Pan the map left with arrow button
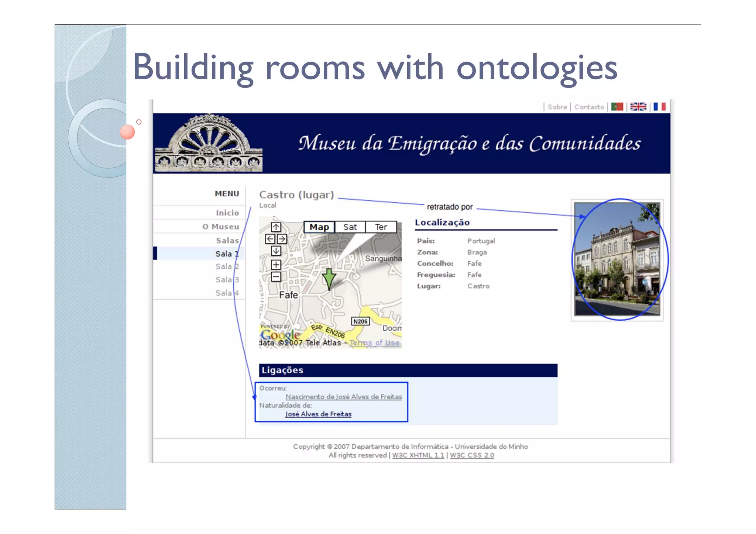The image size is (756, 534). (270, 239)
